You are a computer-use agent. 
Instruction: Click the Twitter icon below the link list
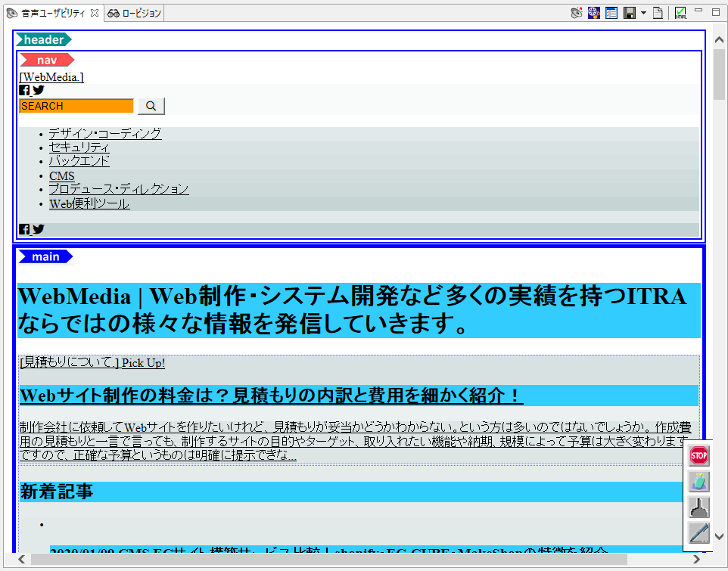point(39,229)
